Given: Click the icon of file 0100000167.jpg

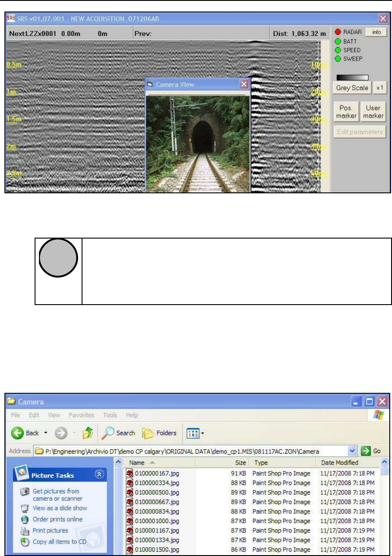Looking at the screenshot, I should coord(130,474).
